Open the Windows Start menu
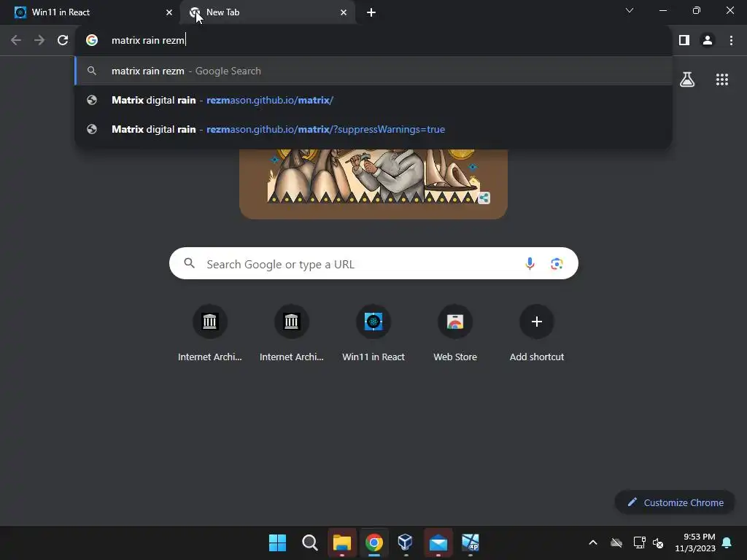This screenshot has height=560, width=747. (277, 542)
